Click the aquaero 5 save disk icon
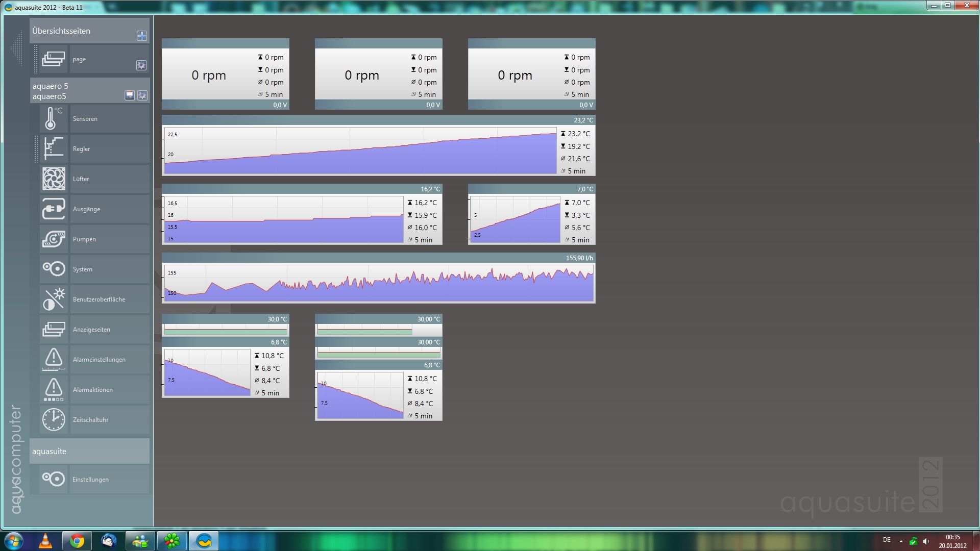This screenshot has height=551, width=980. (x=130, y=95)
